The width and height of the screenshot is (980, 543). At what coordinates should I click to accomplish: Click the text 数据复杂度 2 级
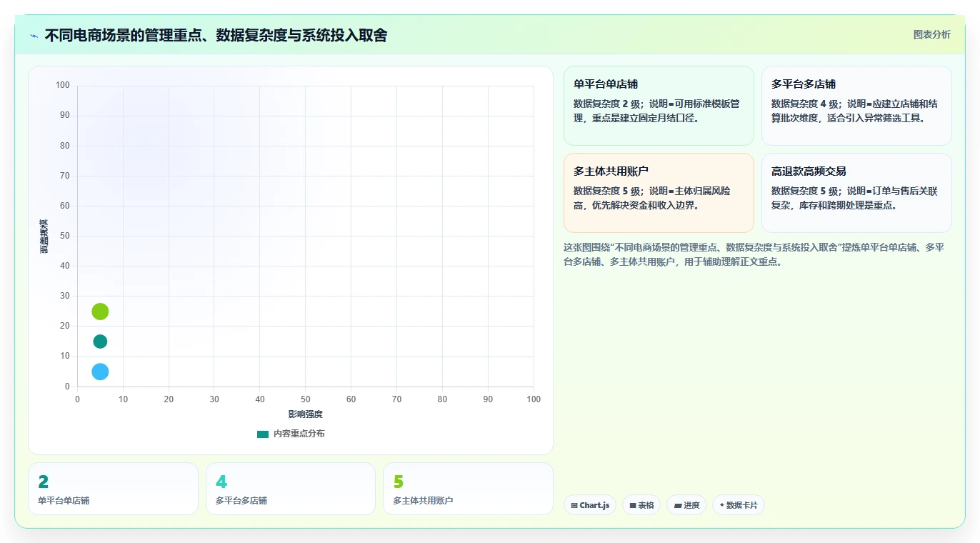click(607, 104)
